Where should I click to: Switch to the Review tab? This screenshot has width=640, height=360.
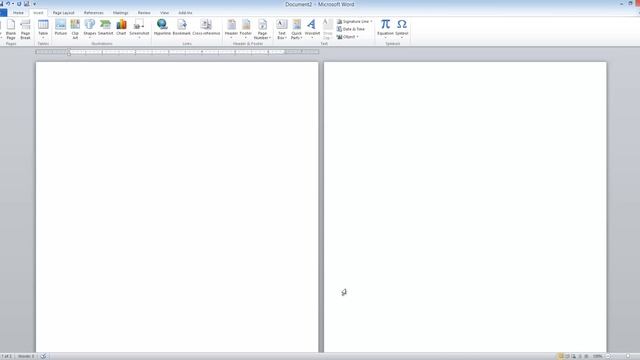pos(144,13)
